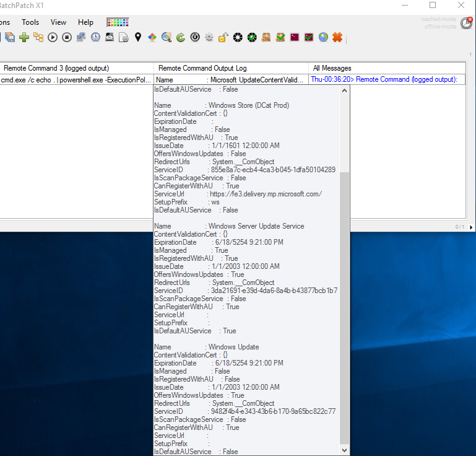476x456 pixels.
Task: Click the All Messages column header
Action: pyautogui.click(x=387, y=68)
